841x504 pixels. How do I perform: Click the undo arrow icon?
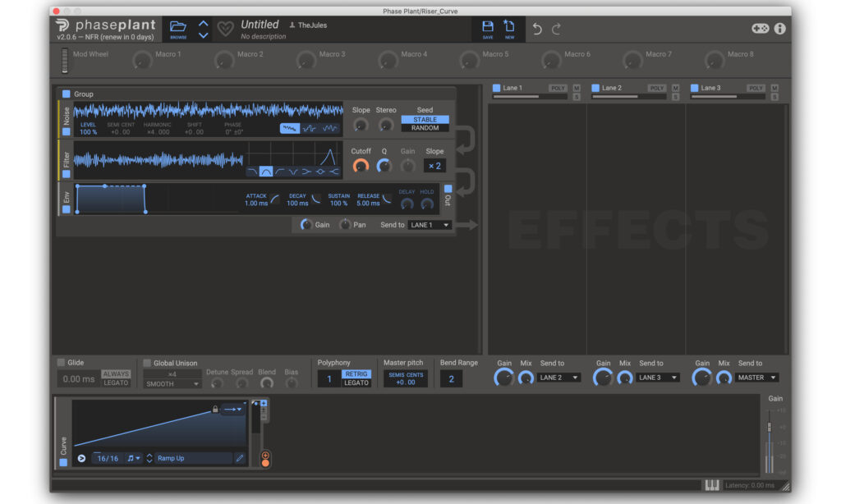click(537, 29)
